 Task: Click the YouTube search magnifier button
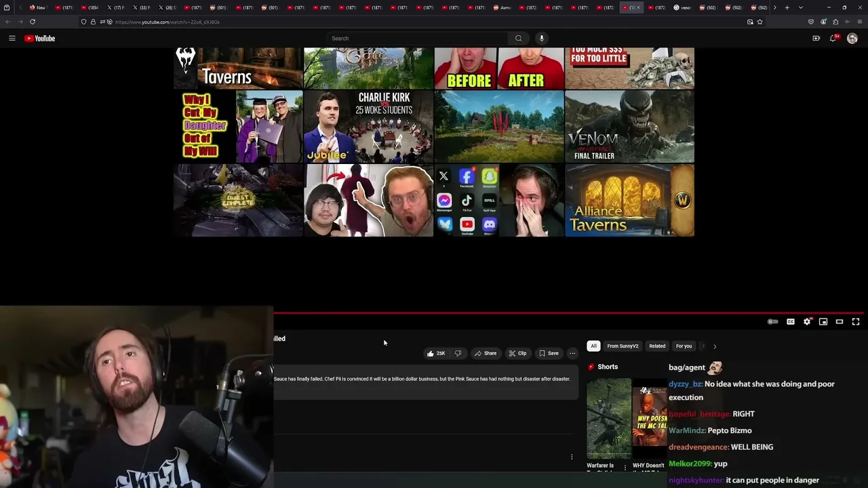519,39
